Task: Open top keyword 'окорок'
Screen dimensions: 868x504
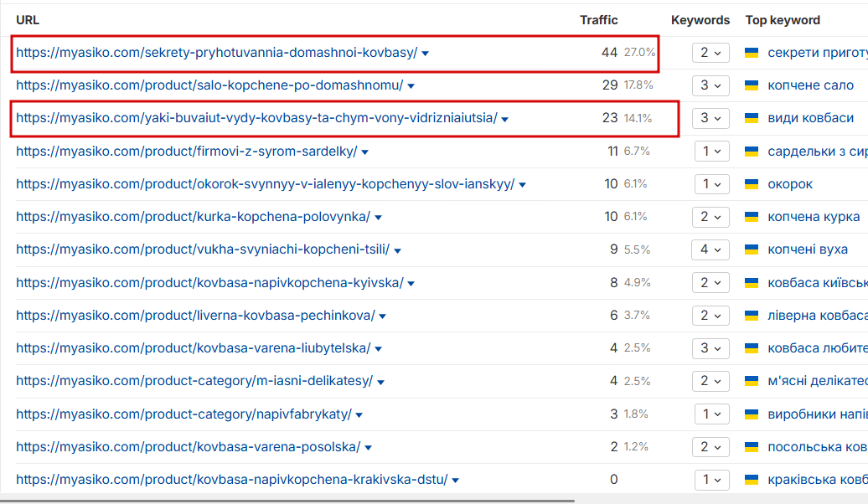Action: click(790, 184)
